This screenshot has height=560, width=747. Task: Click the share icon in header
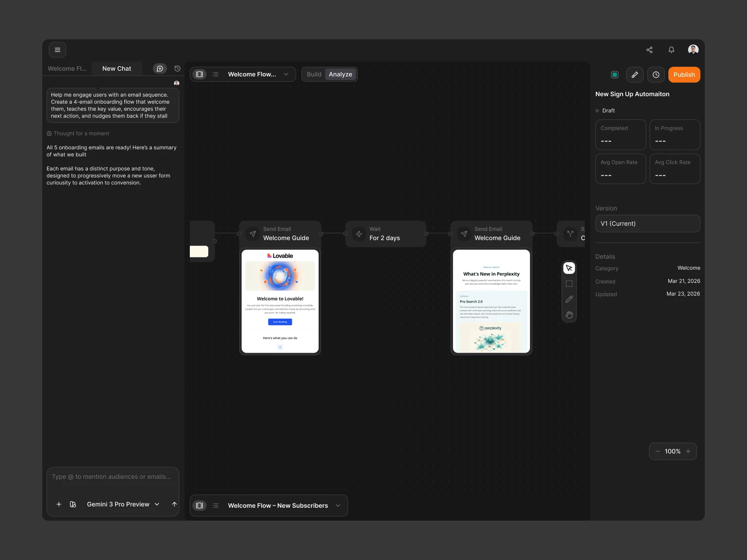point(649,50)
